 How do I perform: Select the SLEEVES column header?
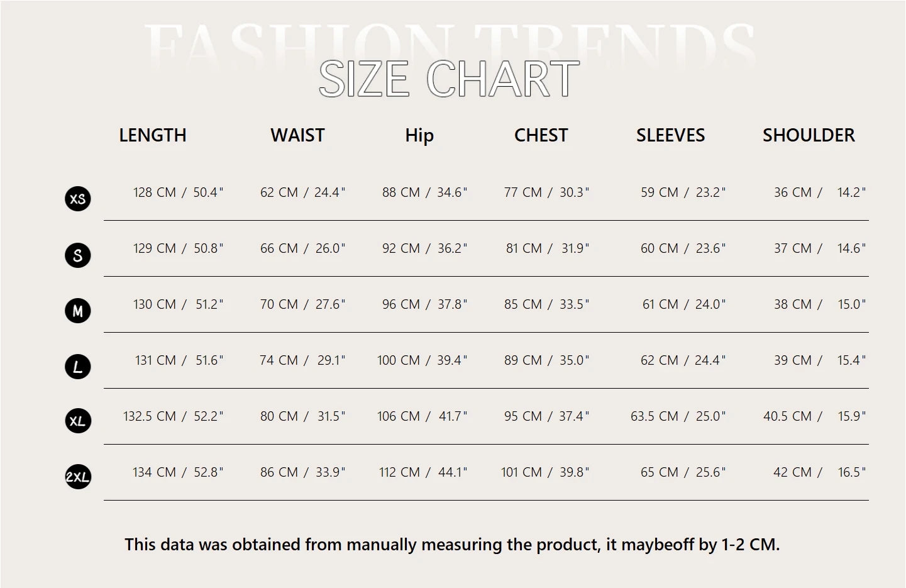[x=670, y=135]
